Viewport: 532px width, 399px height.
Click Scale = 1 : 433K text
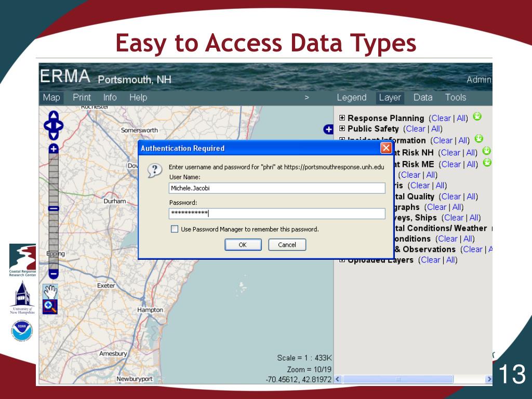[x=304, y=358]
